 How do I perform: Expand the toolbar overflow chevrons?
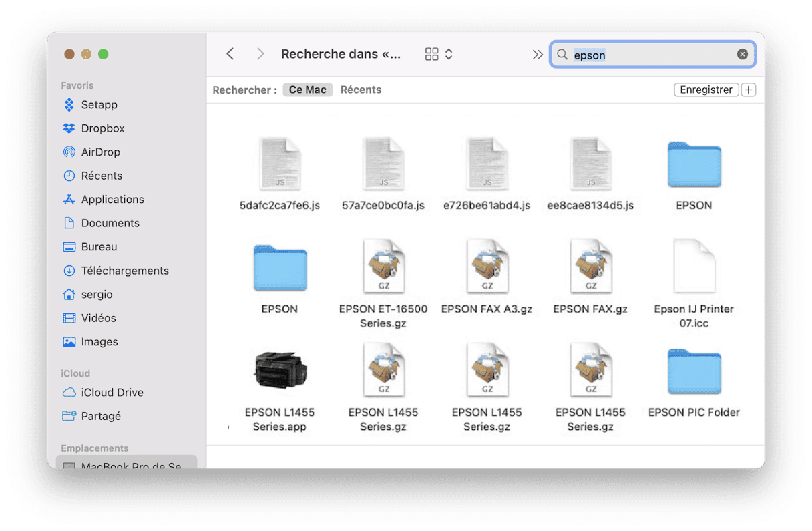pos(538,55)
